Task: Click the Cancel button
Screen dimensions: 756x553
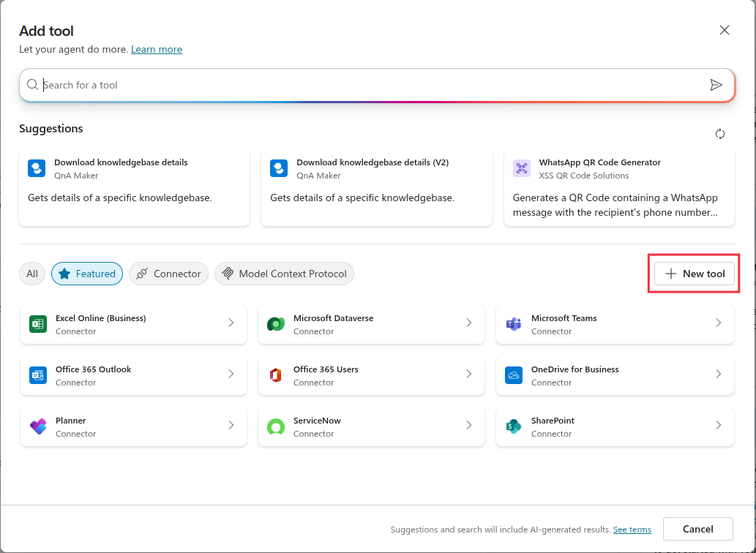Action: tap(697, 529)
